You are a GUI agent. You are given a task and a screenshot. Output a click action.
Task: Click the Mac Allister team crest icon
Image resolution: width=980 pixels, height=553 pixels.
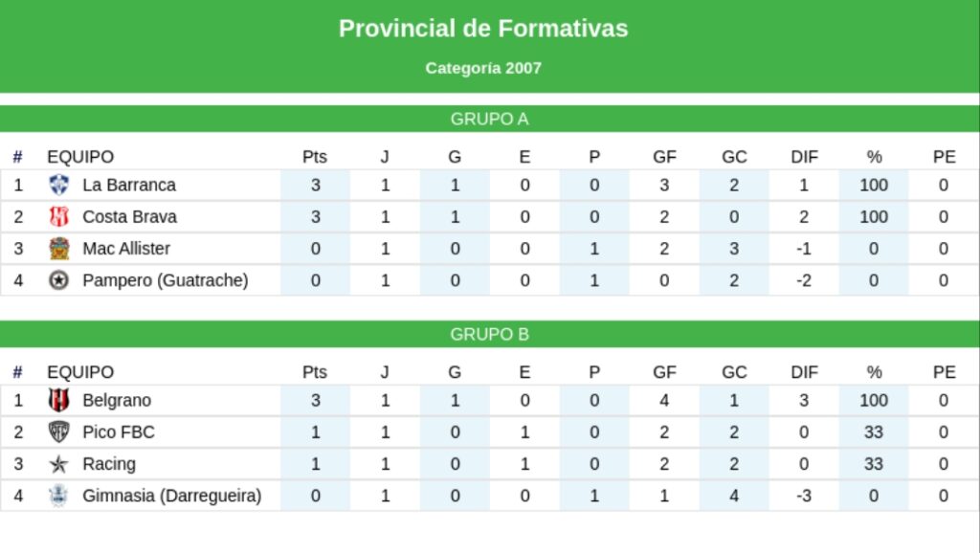[x=58, y=249]
